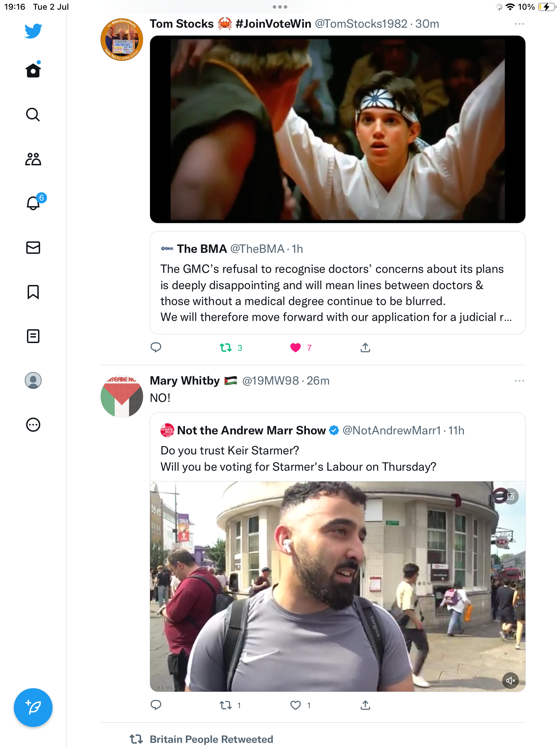Unmute the Keir Starmer video

click(x=511, y=681)
